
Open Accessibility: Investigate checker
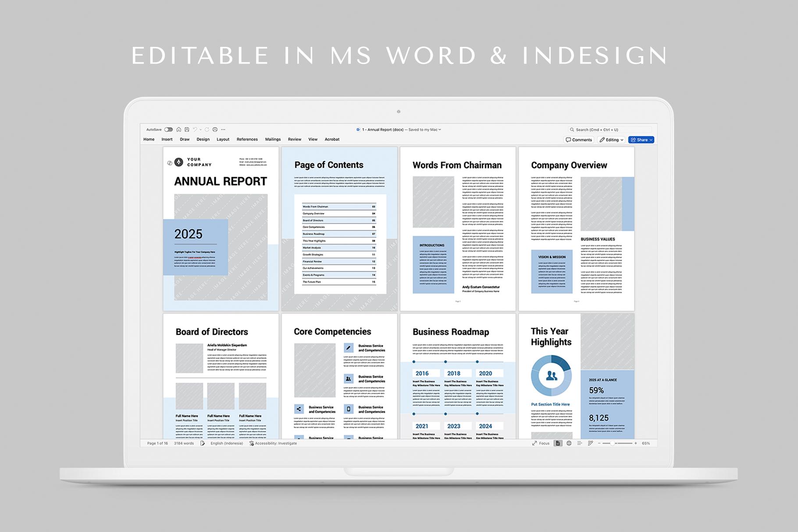[x=274, y=443]
